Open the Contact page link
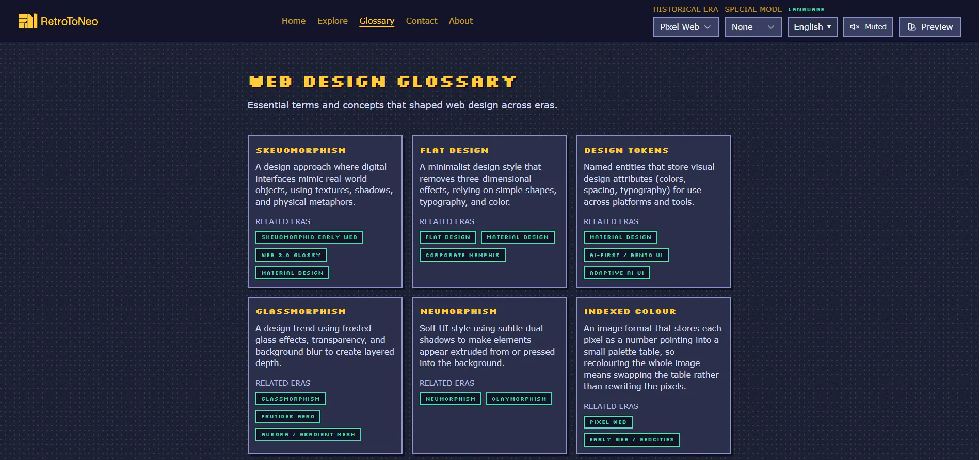This screenshot has width=980, height=460. pos(422,21)
